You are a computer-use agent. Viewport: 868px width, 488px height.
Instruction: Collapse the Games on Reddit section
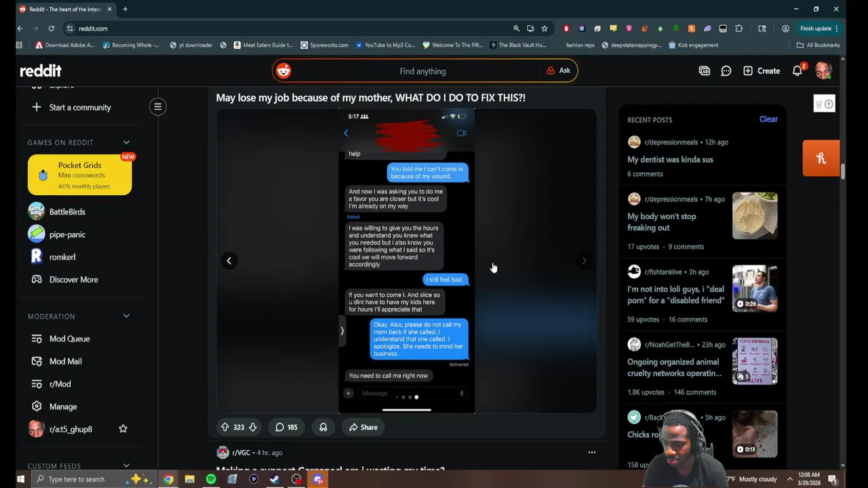[126, 142]
